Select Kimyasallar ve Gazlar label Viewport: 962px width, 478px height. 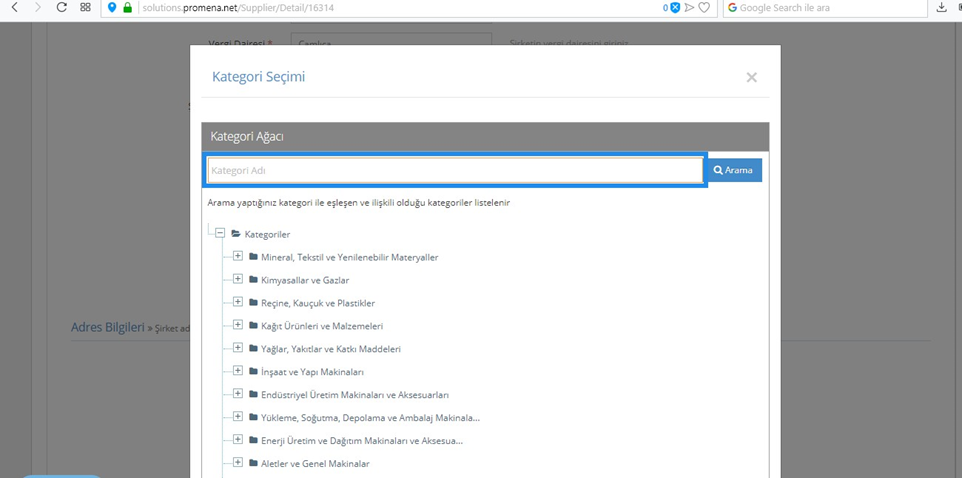coord(305,280)
